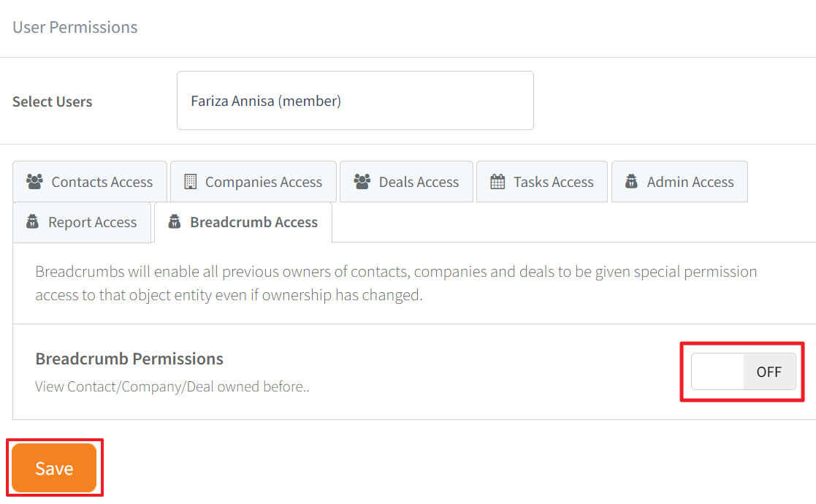The width and height of the screenshot is (816, 504).
Task: Click the building icon in Companies Access tab
Action: (191, 182)
